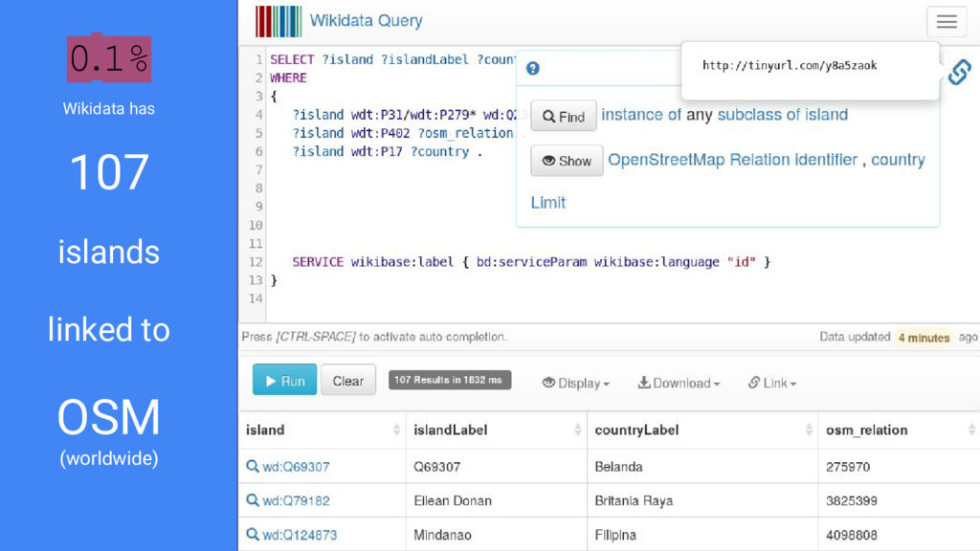The image size is (980, 551).
Task: Explore wd:Q124873 with magnifier icon
Action: tap(252, 534)
